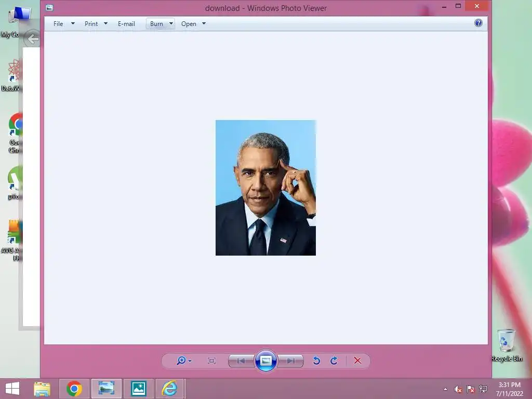Image resolution: width=532 pixels, height=399 pixels.
Task: Click the Open menu item
Action: coord(189,24)
